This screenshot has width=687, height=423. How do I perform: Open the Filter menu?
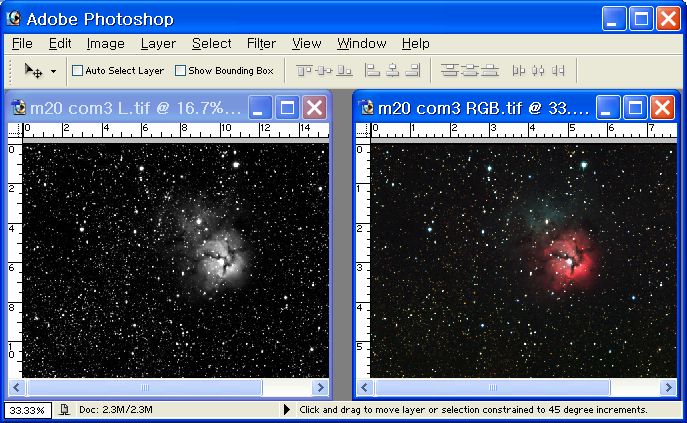[x=261, y=44]
